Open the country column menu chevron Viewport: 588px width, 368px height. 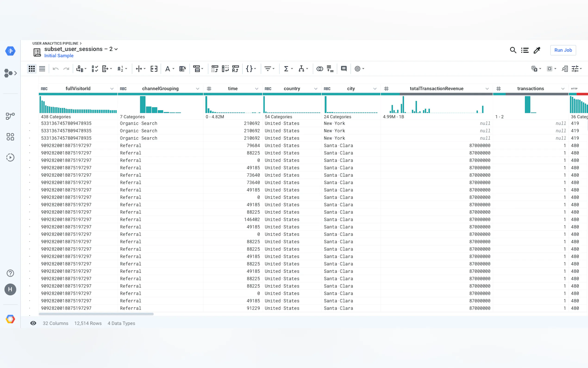pyautogui.click(x=316, y=89)
